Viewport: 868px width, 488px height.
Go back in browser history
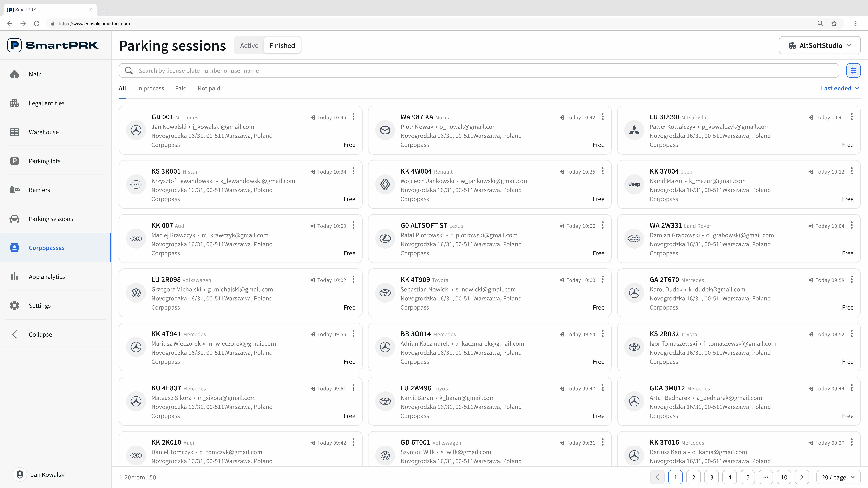click(x=9, y=24)
